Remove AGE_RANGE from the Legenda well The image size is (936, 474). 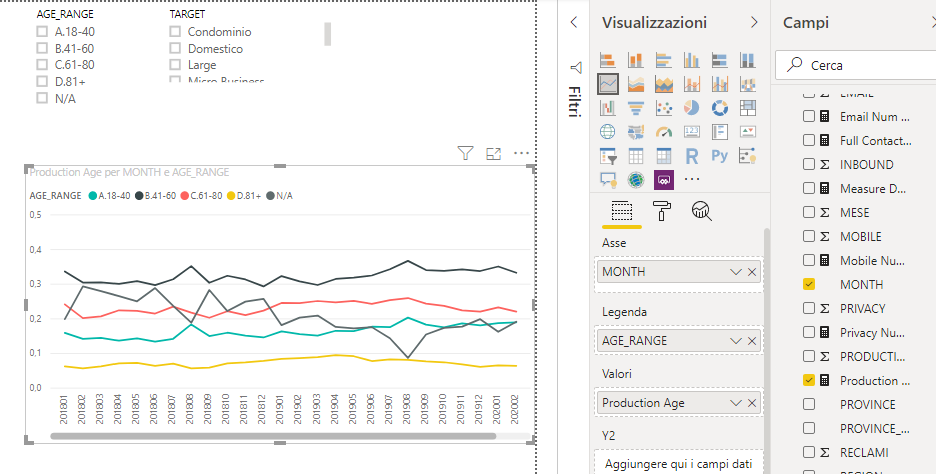click(752, 341)
